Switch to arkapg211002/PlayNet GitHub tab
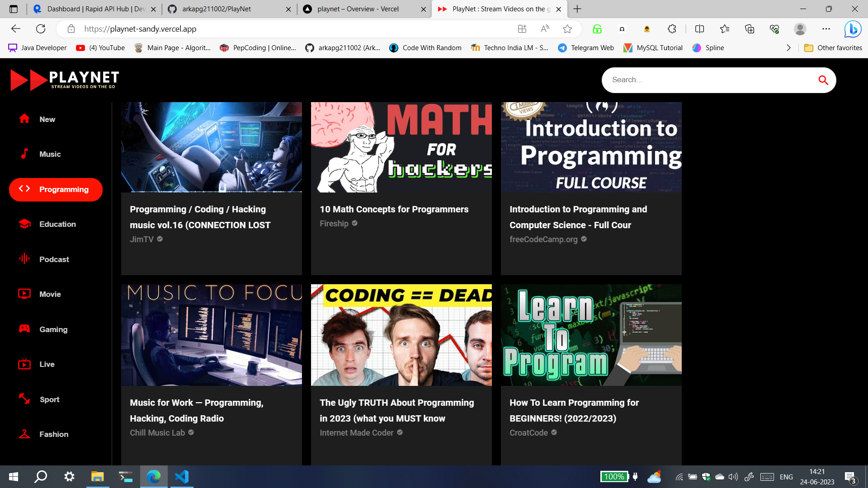Viewport: 868px width, 488px height. point(217,9)
